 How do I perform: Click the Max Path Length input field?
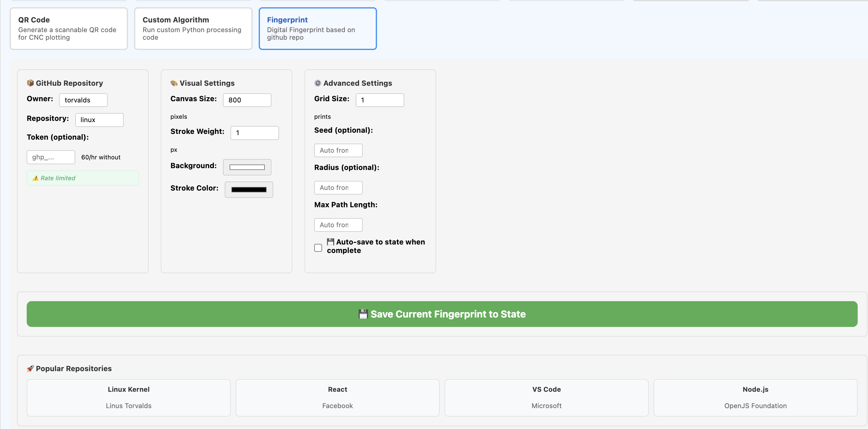pyautogui.click(x=338, y=224)
